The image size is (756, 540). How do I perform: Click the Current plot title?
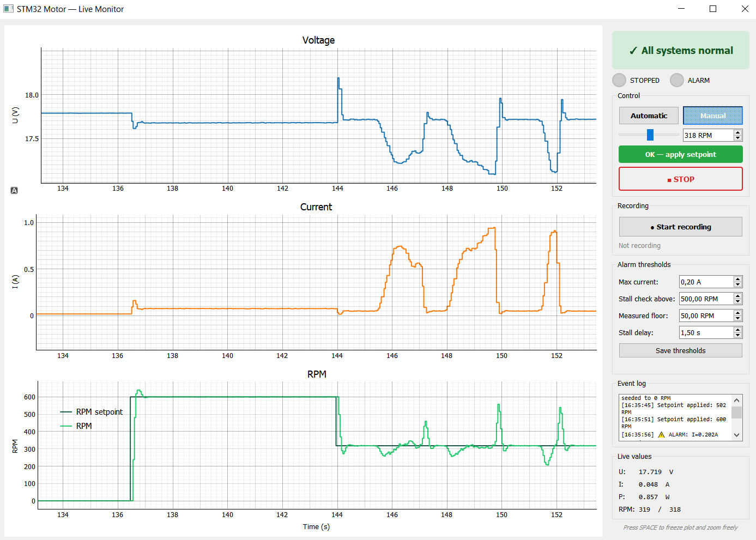click(316, 207)
